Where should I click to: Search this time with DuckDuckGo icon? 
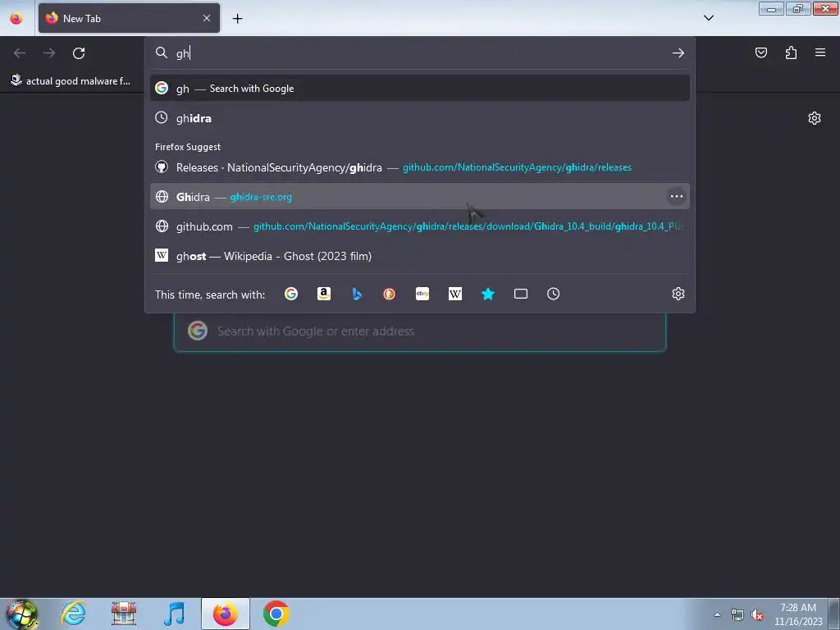[390, 294]
